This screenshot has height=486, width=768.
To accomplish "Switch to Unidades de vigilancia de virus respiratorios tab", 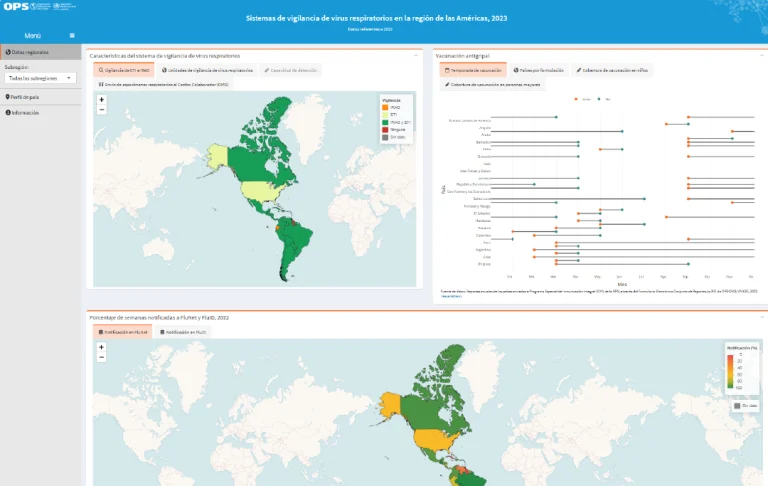I will point(207,71).
